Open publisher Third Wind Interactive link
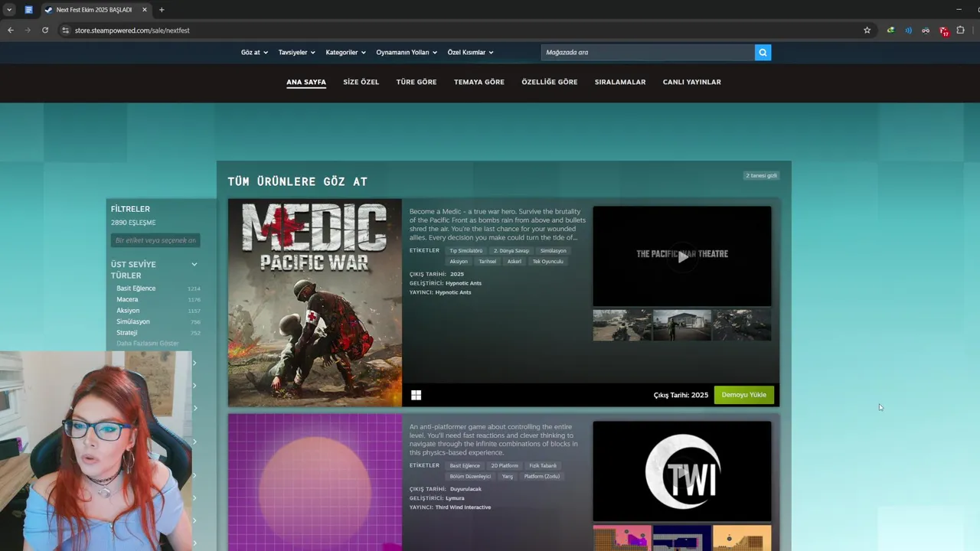 pos(463,507)
